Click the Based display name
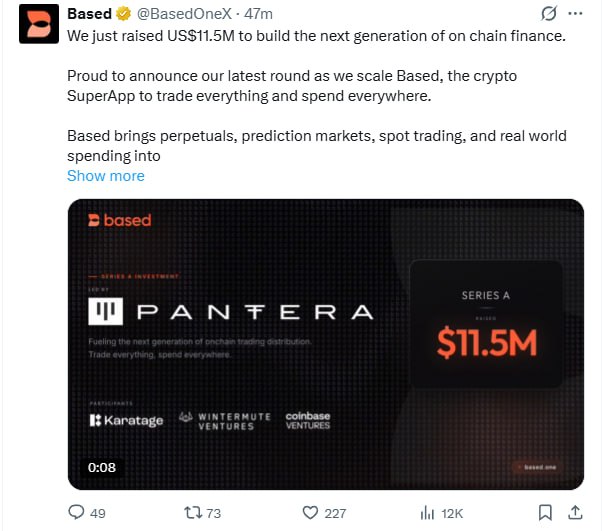The width and height of the screenshot is (602, 531). [x=89, y=14]
